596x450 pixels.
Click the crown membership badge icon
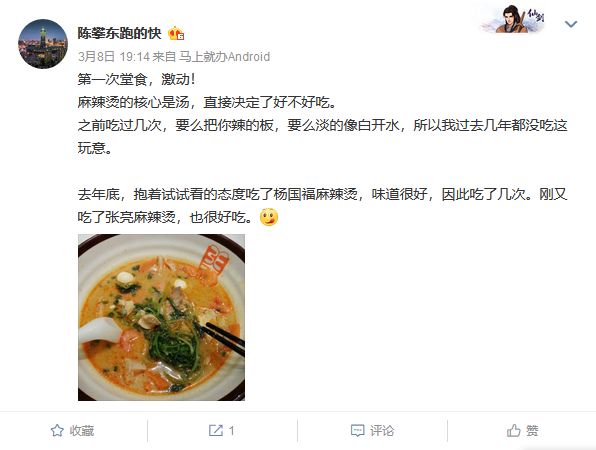(176, 33)
